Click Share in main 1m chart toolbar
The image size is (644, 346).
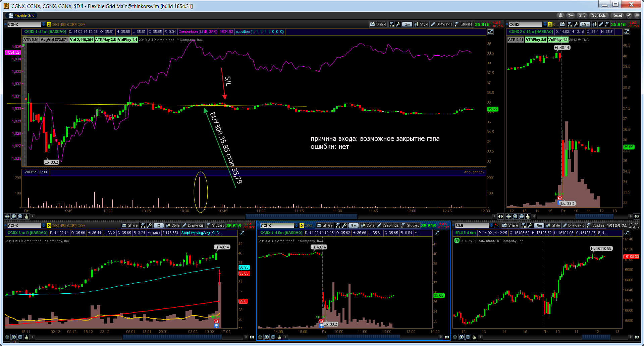click(x=378, y=24)
